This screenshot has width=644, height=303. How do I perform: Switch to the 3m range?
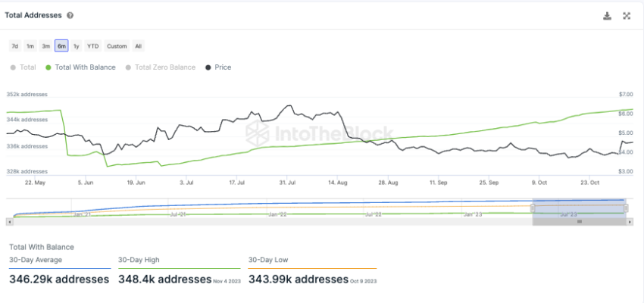(46, 46)
